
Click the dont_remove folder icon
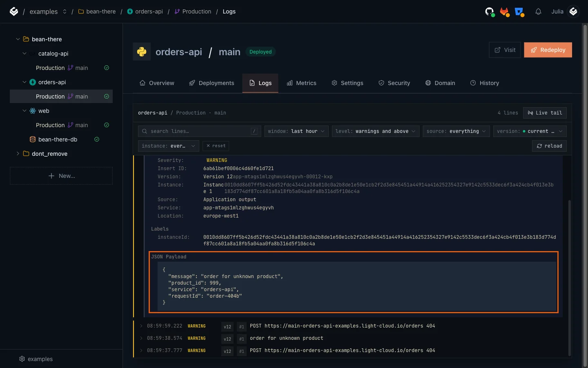click(26, 154)
